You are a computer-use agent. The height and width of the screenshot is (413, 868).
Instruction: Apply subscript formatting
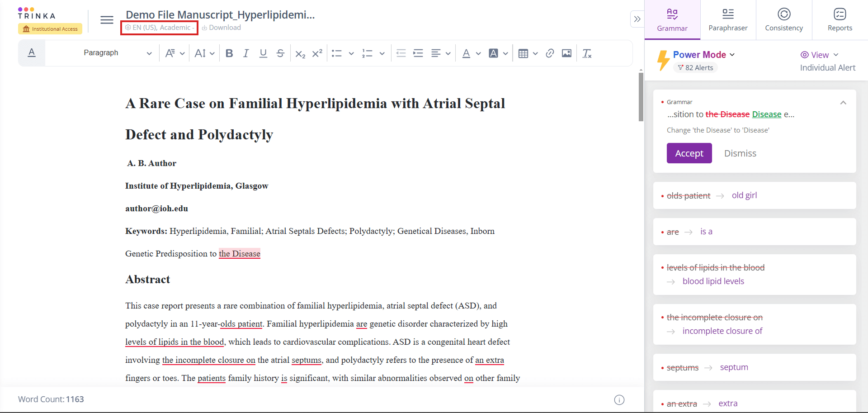tap(300, 54)
